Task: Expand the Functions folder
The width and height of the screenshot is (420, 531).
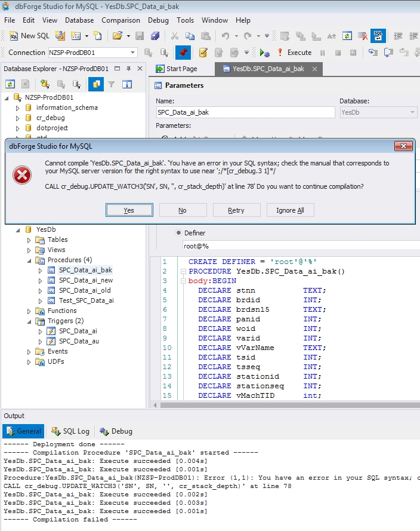Action: tap(29, 311)
